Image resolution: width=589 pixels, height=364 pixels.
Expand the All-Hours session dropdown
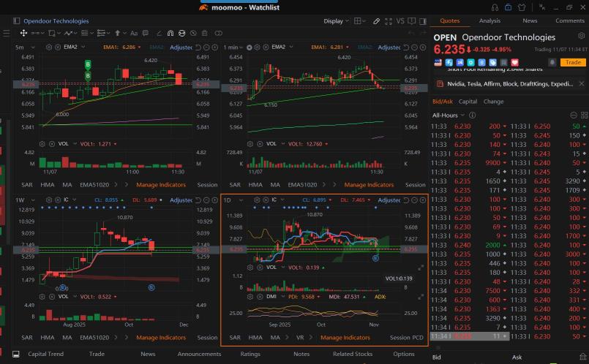[448, 115]
